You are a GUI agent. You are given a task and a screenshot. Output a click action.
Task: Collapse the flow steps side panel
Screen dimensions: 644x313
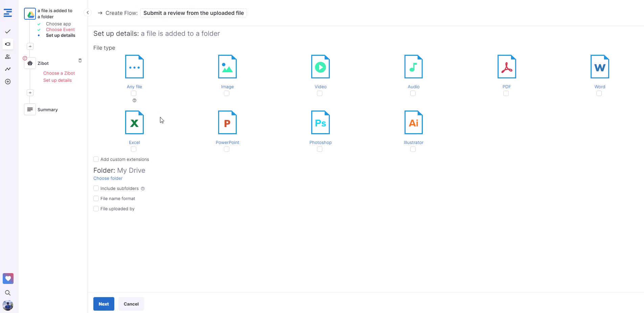(88, 13)
